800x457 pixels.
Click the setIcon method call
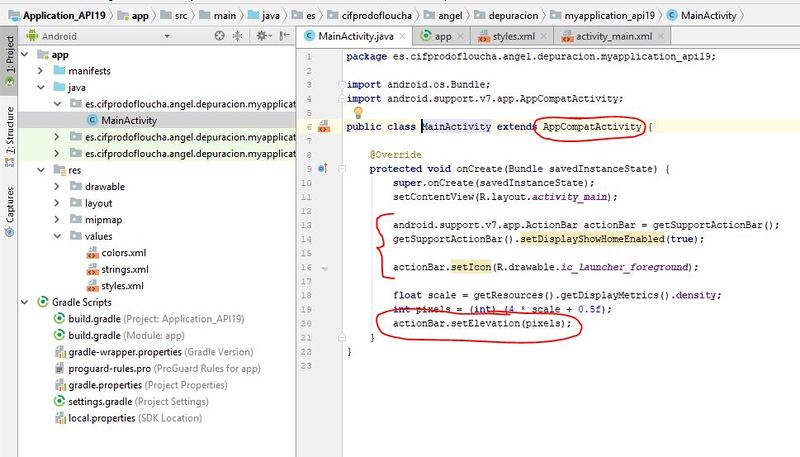(470, 267)
